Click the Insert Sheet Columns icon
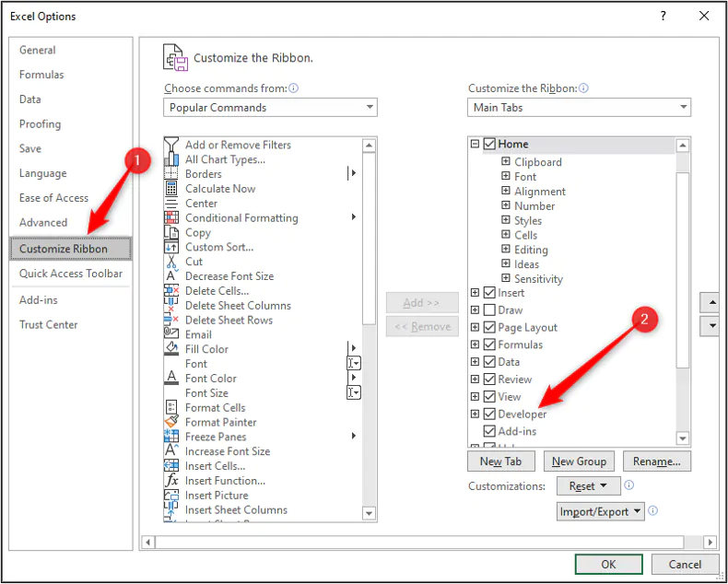The height and width of the screenshot is (584, 728). (x=171, y=509)
